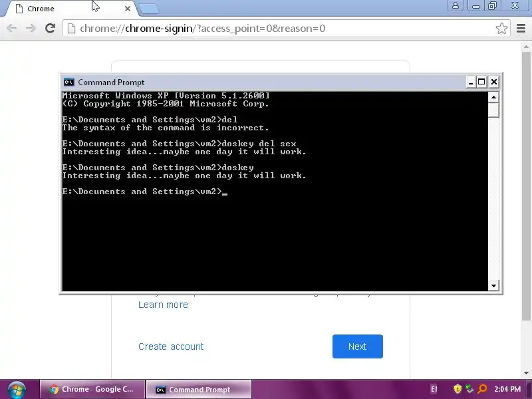Bookmark this page with the star icon
532x399 pixels.
501,29
